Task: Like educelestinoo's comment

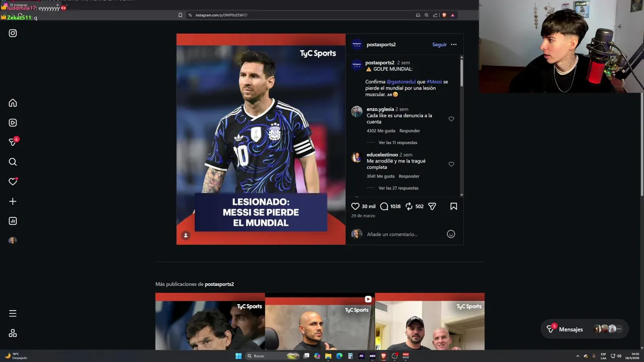Action: click(451, 164)
